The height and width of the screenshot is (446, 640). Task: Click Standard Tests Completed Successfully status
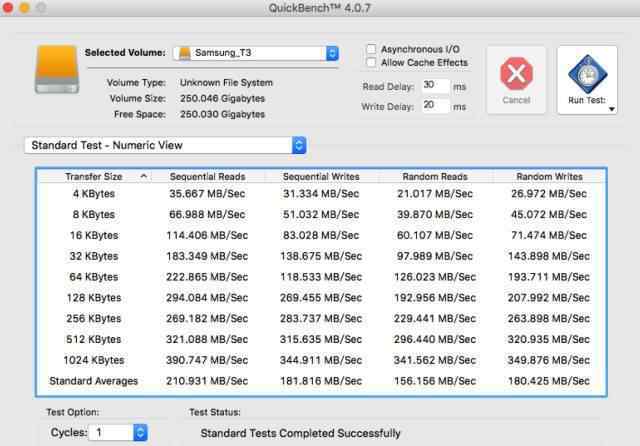[301, 433]
